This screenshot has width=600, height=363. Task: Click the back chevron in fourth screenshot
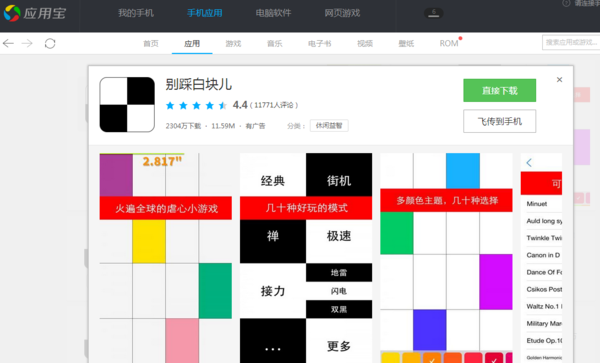[529, 163]
